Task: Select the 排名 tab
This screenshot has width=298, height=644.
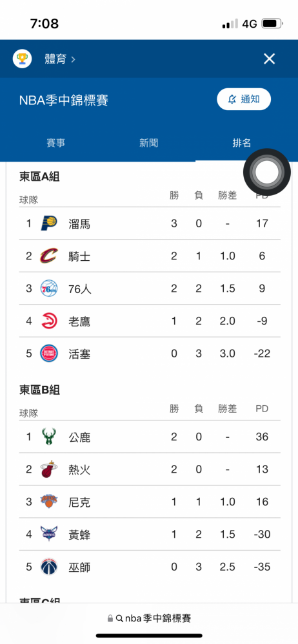Action: tap(242, 143)
